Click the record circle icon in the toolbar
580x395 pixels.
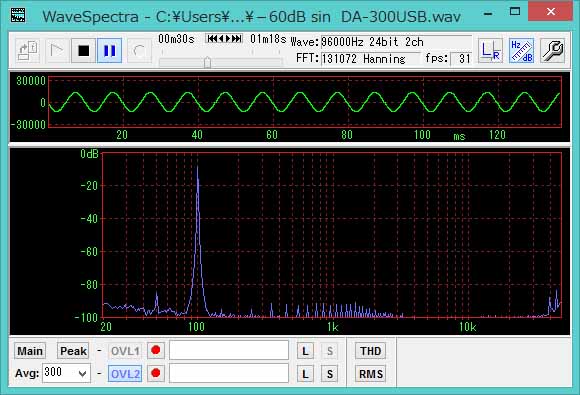(x=139, y=51)
